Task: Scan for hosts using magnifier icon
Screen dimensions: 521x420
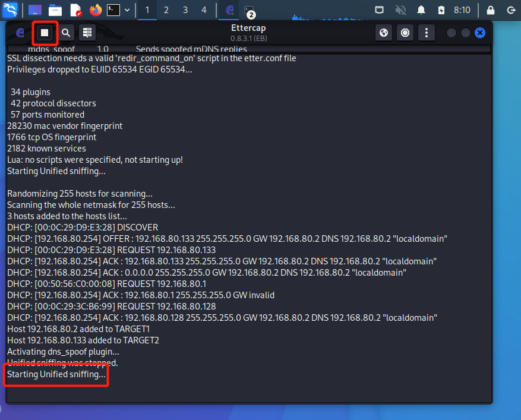Action: (x=66, y=33)
